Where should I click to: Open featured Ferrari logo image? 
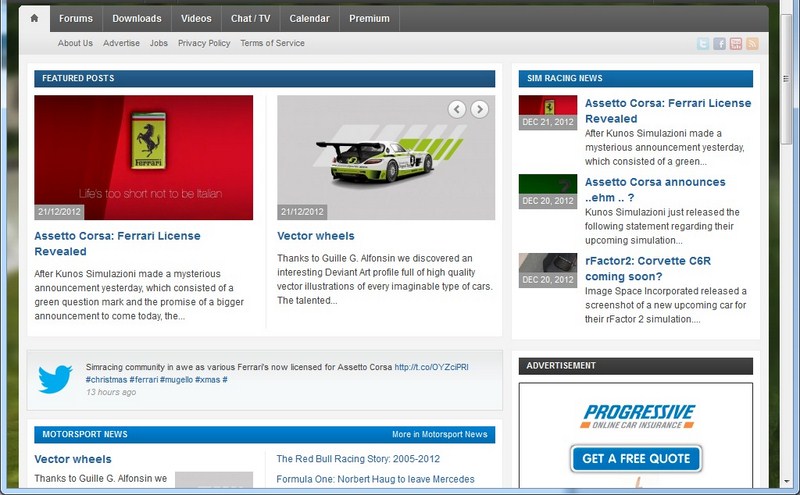point(143,158)
